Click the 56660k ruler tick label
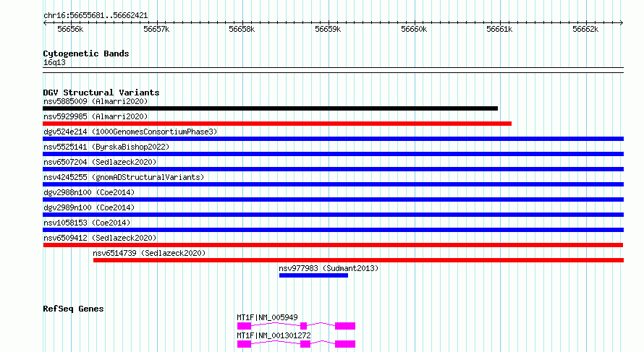Screen dimensions: 644x352 [414, 29]
